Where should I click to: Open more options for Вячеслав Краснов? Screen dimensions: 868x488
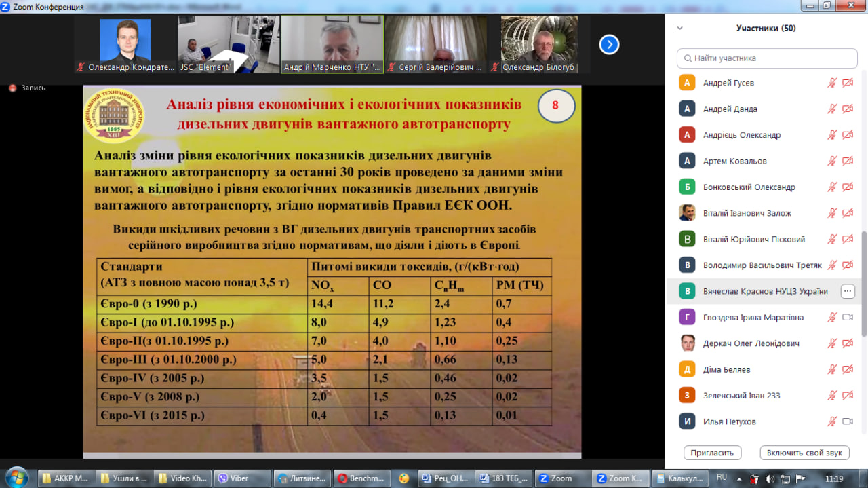(847, 291)
